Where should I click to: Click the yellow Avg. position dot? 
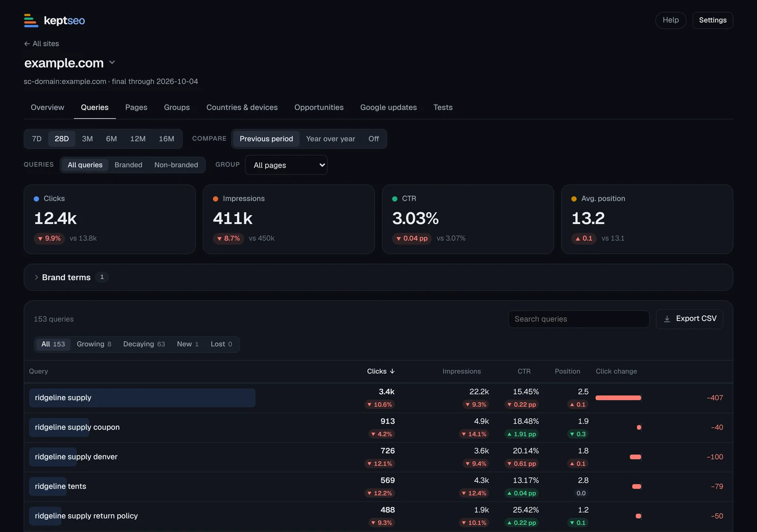click(574, 199)
